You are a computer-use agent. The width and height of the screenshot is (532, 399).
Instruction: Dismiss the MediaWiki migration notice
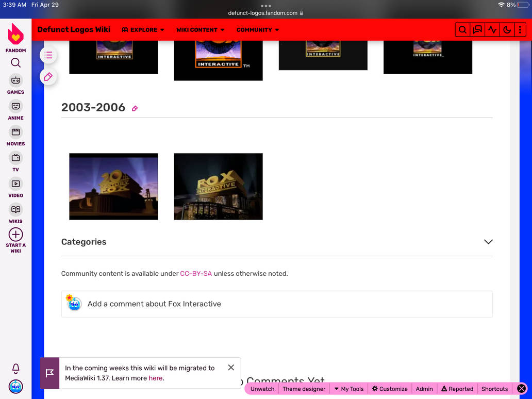pyautogui.click(x=231, y=368)
